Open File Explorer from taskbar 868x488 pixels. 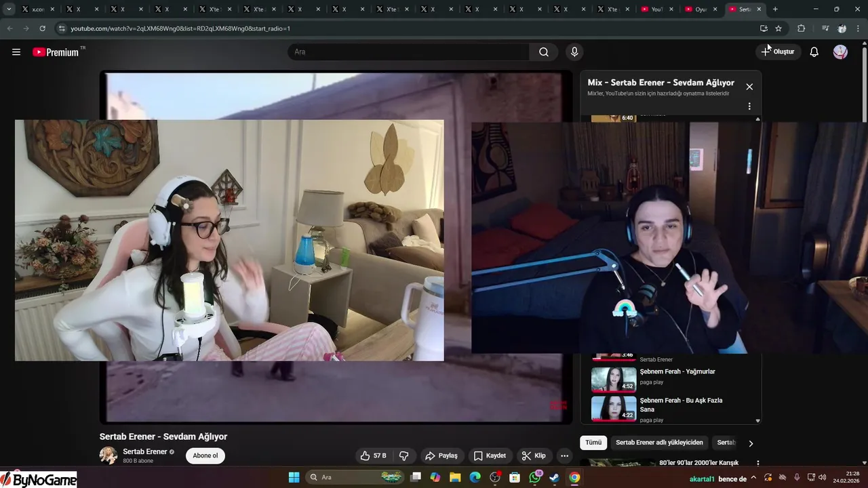[x=455, y=477]
